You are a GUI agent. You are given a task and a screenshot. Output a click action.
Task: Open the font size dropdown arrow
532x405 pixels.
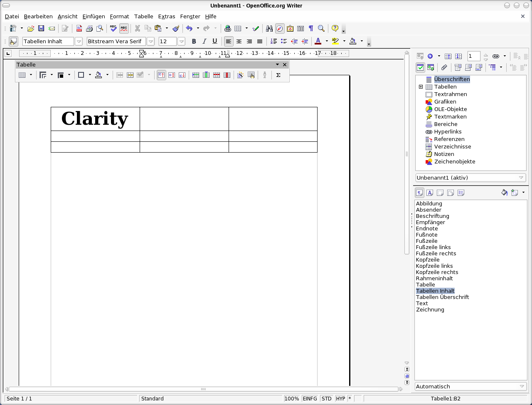tap(181, 41)
